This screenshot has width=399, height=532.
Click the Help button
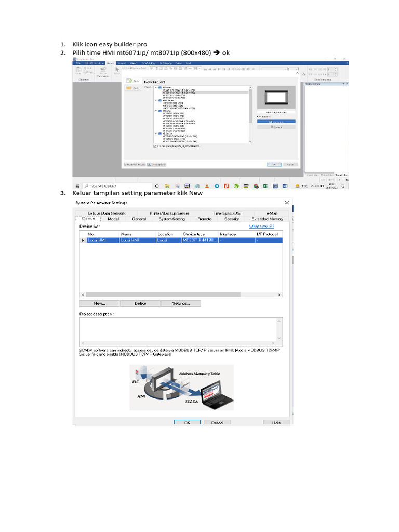276,422
